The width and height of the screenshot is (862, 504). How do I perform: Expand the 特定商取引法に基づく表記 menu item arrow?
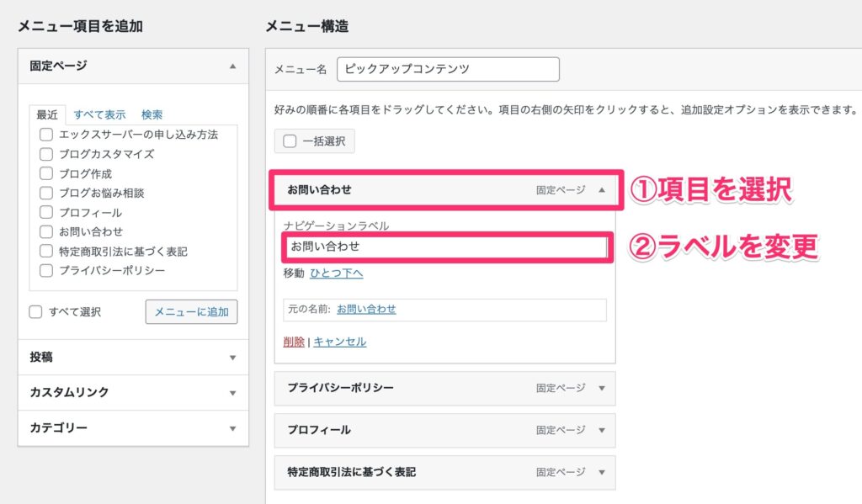click(602, 472)
